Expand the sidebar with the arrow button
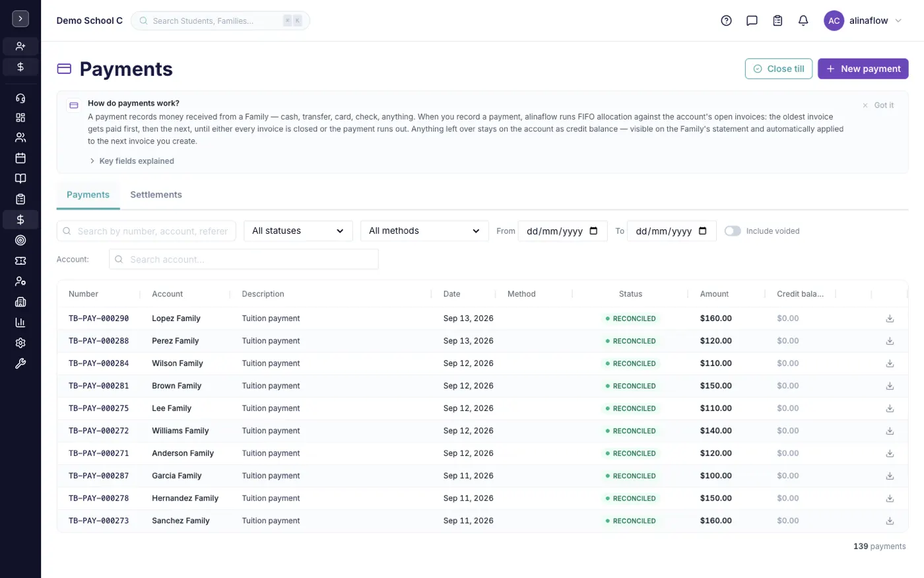The width and height of the screenshot is (924, 578). click(x=20, y=19)
